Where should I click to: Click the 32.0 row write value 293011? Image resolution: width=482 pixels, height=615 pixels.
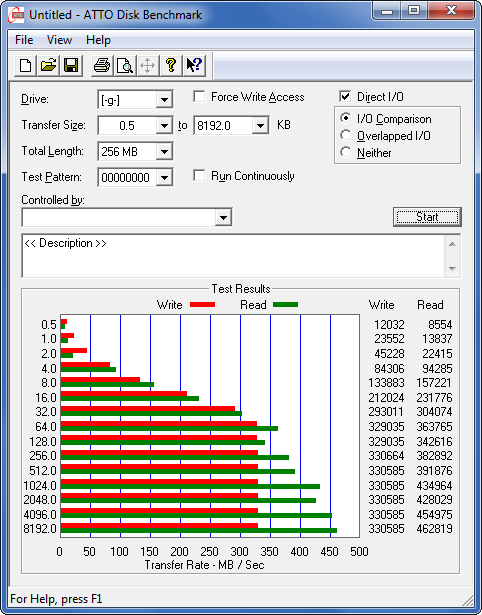[x=386, y=412]
